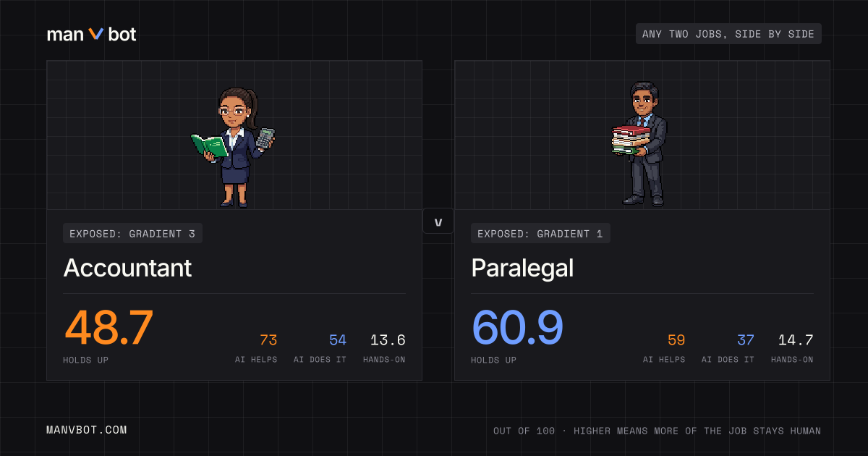Click the man v bot logo
Image resolution: width=868 pixels, height=456 pixels.
[x=91, y=34]
